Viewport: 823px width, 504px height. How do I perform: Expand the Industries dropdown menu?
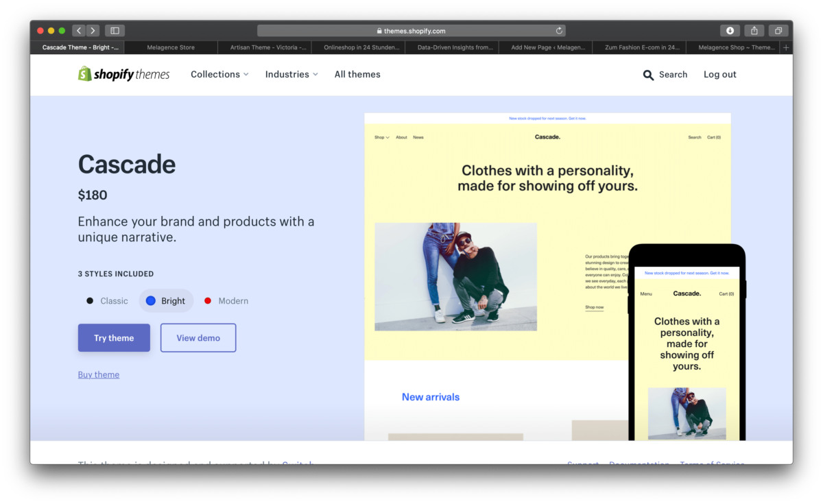point(291,74)
